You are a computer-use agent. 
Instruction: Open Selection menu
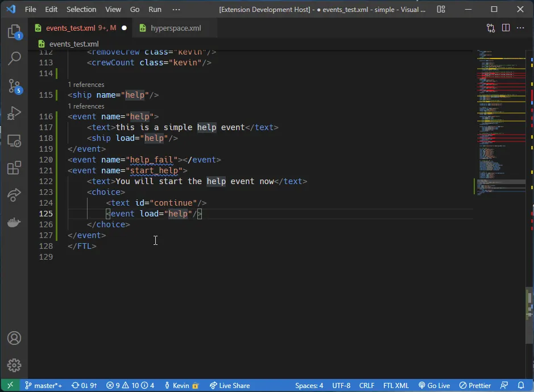[x=81, y=9]
